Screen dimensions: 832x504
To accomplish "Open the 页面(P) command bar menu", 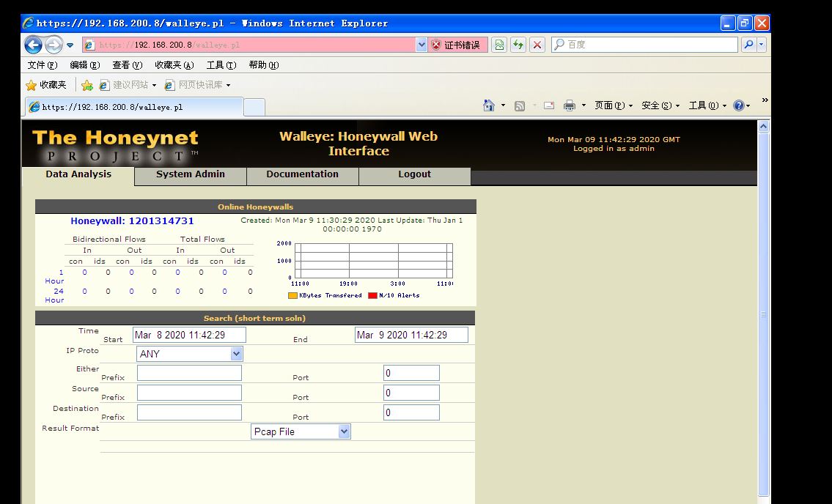I will coord(614,105).
